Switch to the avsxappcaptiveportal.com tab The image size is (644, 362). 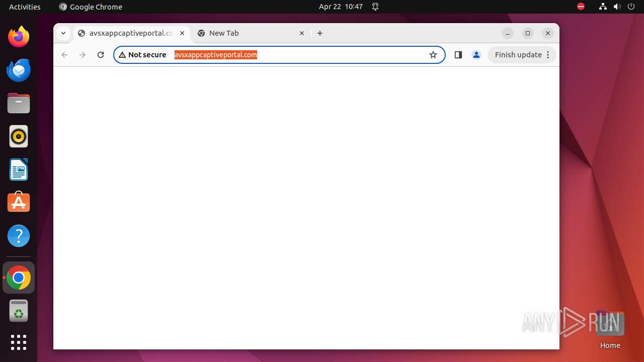point(132,33)
